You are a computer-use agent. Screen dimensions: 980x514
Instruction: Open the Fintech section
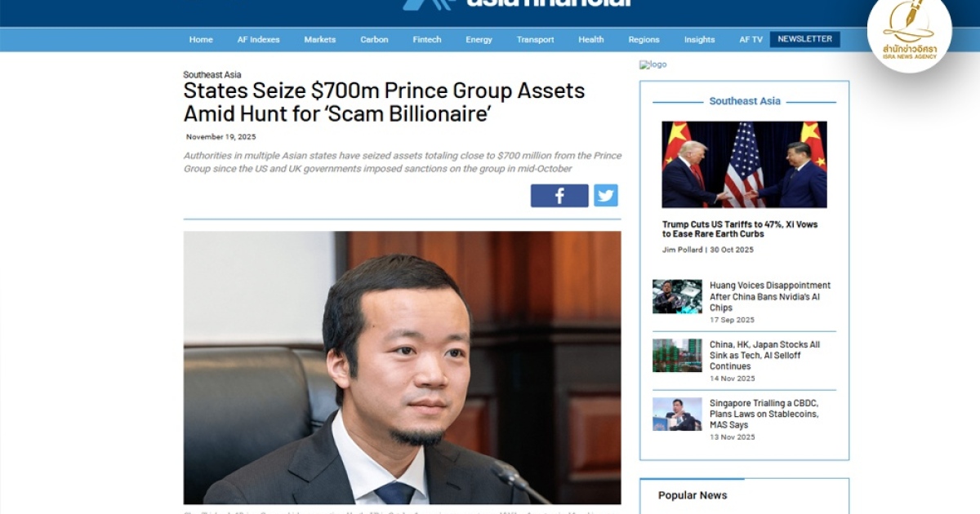pyautogui.click(x=427, y=39)
